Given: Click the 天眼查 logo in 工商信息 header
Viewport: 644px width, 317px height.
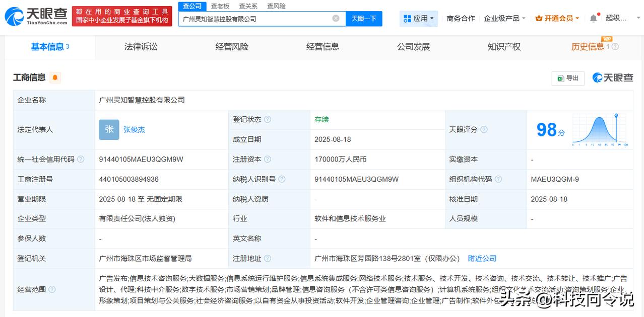Looking at the screenshot, I should (613, 77).
